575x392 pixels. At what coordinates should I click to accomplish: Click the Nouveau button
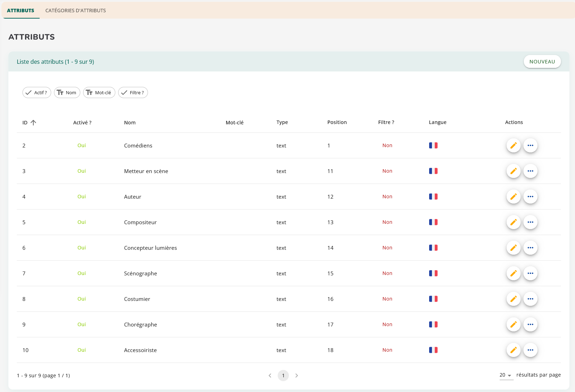[542, 62]
